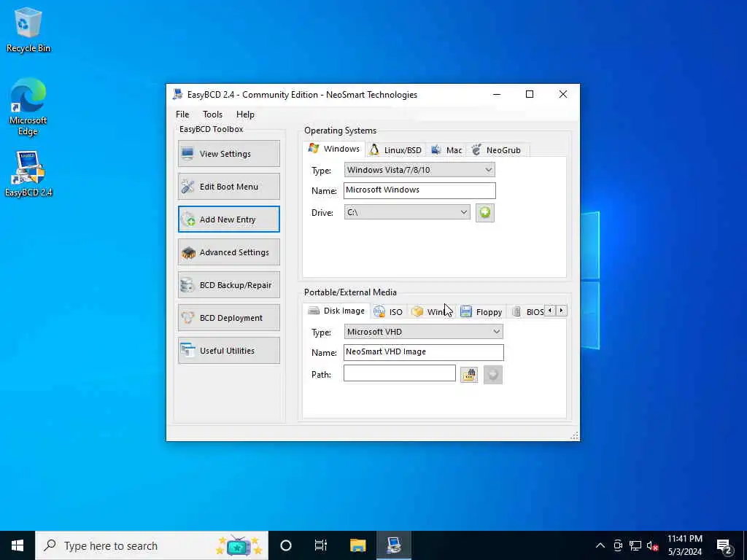This screenshot has height=560, width=747.
Task: Select the Microsoft Edge desktop icon
Action: point(28,106)
